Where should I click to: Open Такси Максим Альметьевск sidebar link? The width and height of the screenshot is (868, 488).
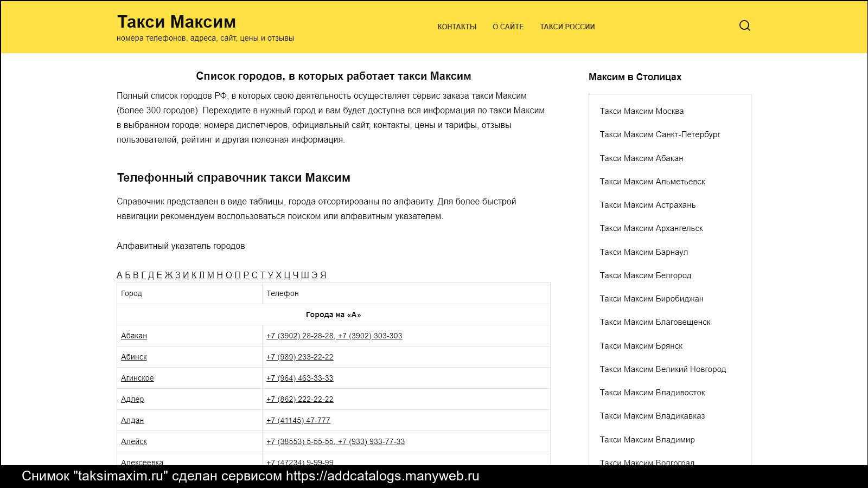tap(653, 182)
